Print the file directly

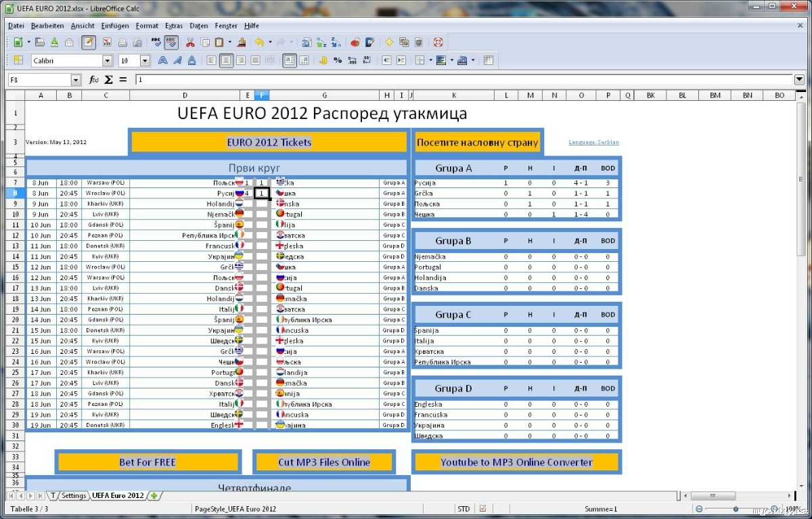pyautogui.click(x=122, y=42)
